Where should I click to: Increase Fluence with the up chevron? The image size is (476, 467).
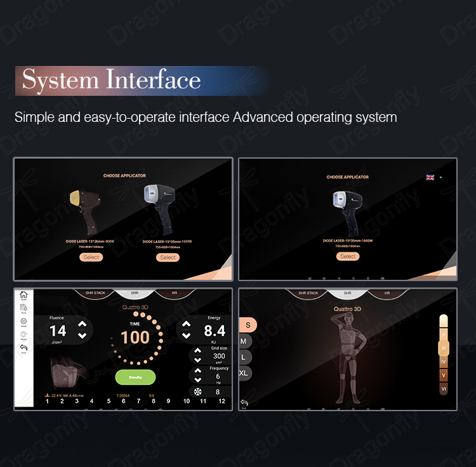click(x=83, y=324)
